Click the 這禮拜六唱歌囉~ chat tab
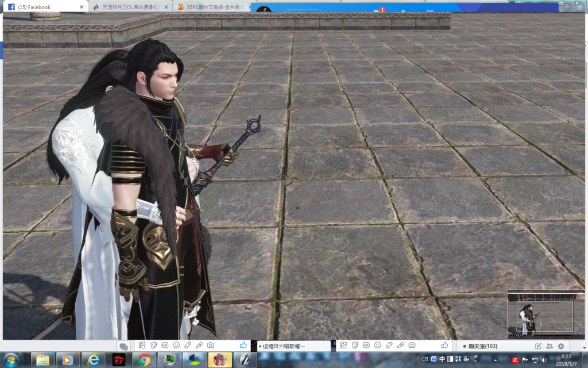 [x=294, y=346]
